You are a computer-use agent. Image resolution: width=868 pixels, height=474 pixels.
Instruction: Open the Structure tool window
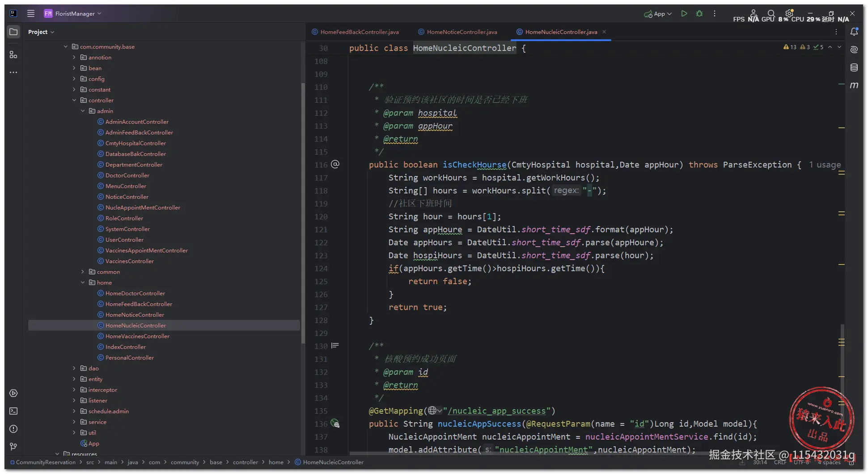click(13, 55)
